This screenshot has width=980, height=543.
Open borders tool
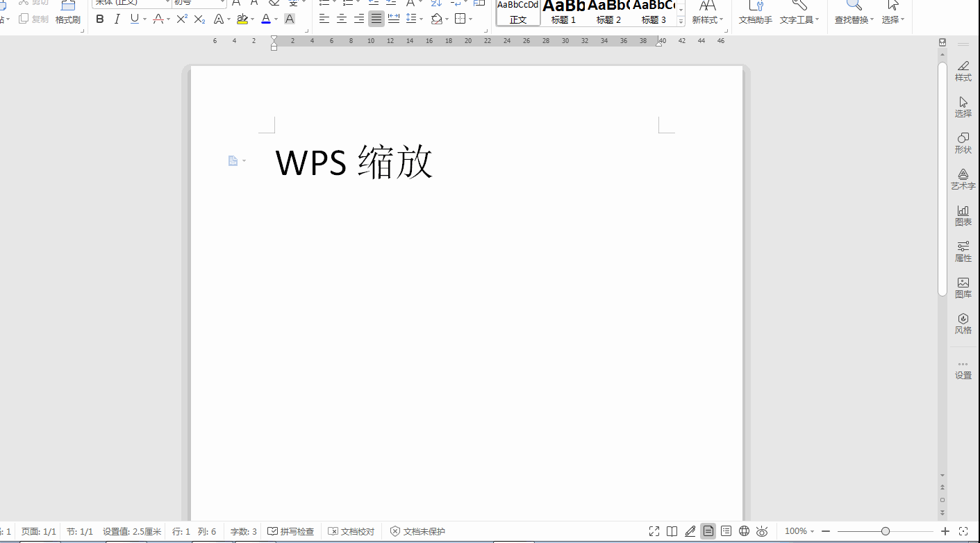coord(460,19)
